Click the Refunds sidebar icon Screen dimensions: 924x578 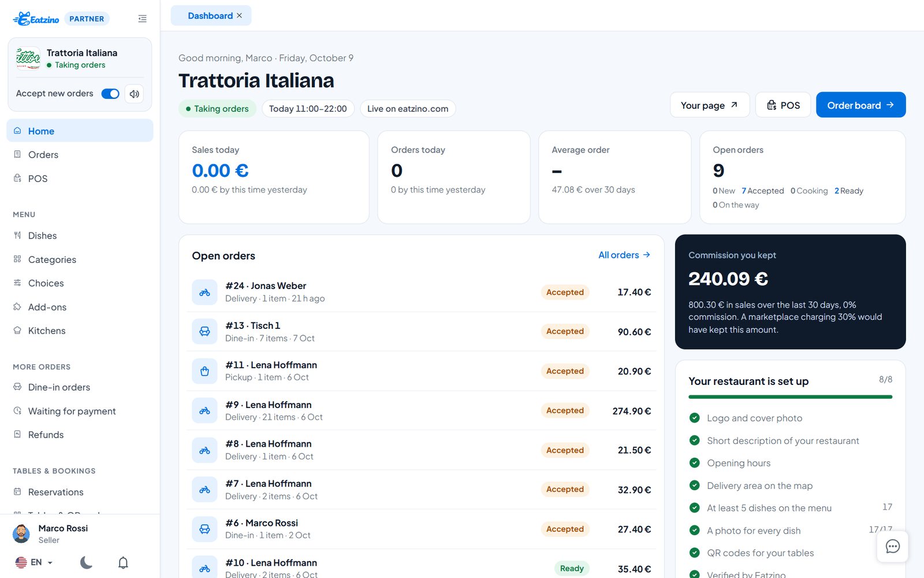click(17, 434)
